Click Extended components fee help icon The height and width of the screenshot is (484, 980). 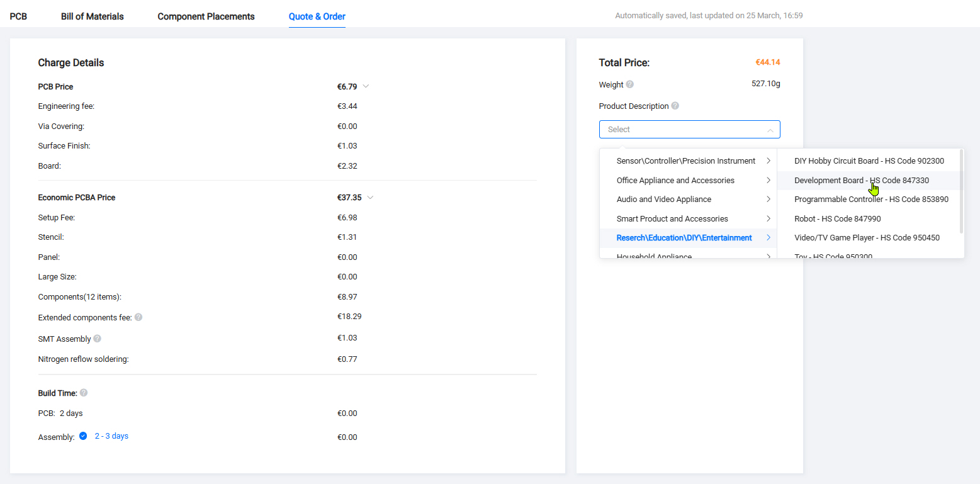point(138,317)
